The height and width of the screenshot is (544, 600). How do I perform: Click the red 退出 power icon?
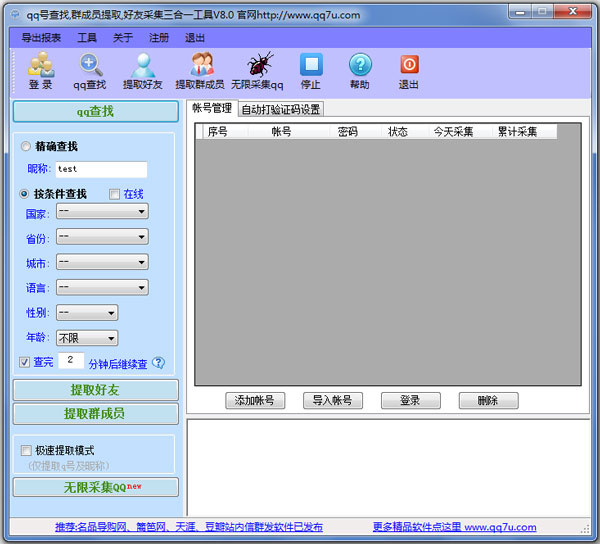tap(408, 71)
